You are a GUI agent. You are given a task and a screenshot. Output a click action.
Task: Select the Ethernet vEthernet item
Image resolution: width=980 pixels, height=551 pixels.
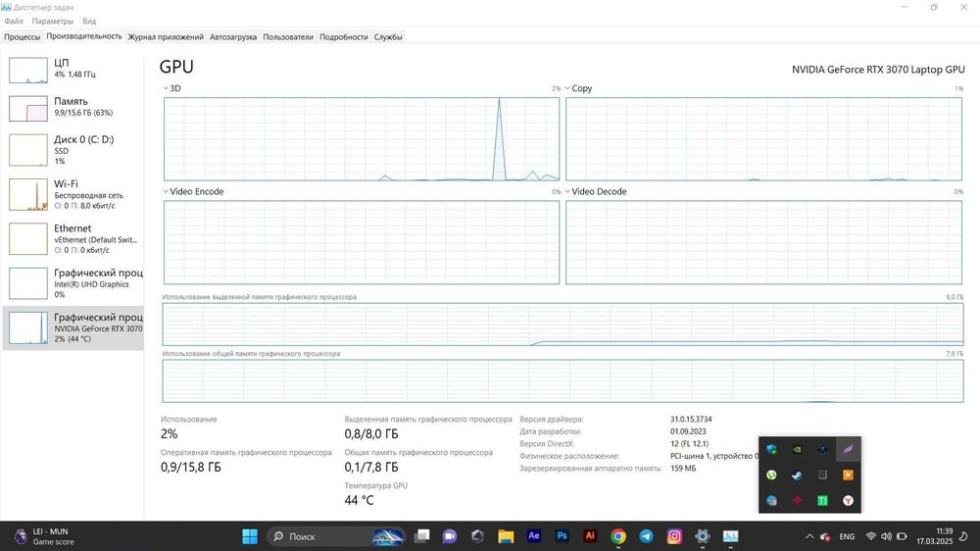73,238
